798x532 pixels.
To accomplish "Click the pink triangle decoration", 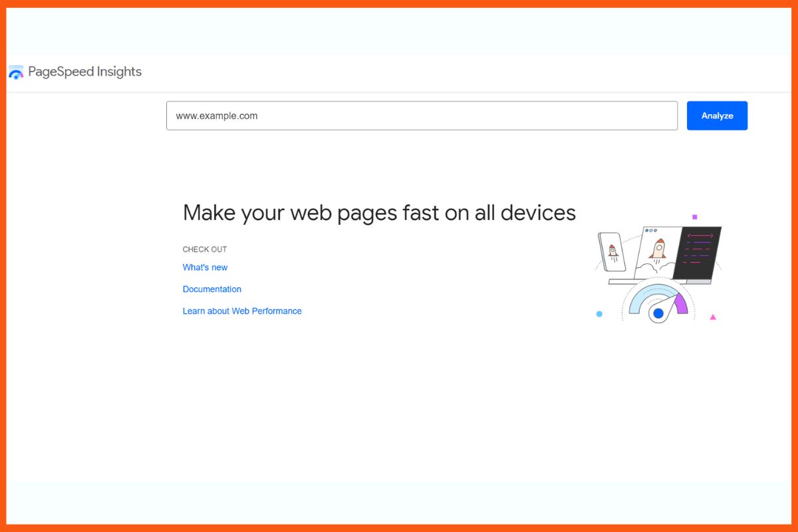I will click(713, 317).
